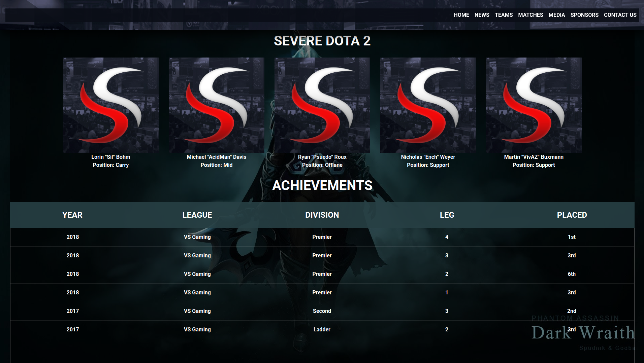The height and width of the screenshot is (363, 644).
Task: Click Ryan "Psuedo" Roux's Severe logo image
Action: tap(322, 105)
